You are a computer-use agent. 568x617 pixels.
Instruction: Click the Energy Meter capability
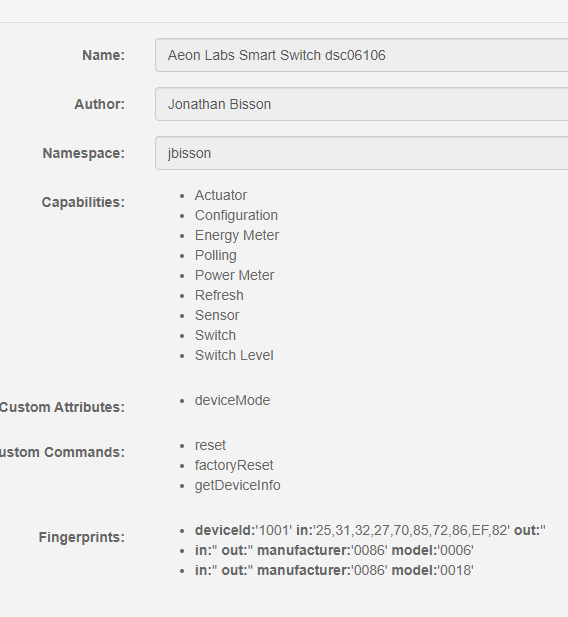pyautogui.click(x=237, y=235)
